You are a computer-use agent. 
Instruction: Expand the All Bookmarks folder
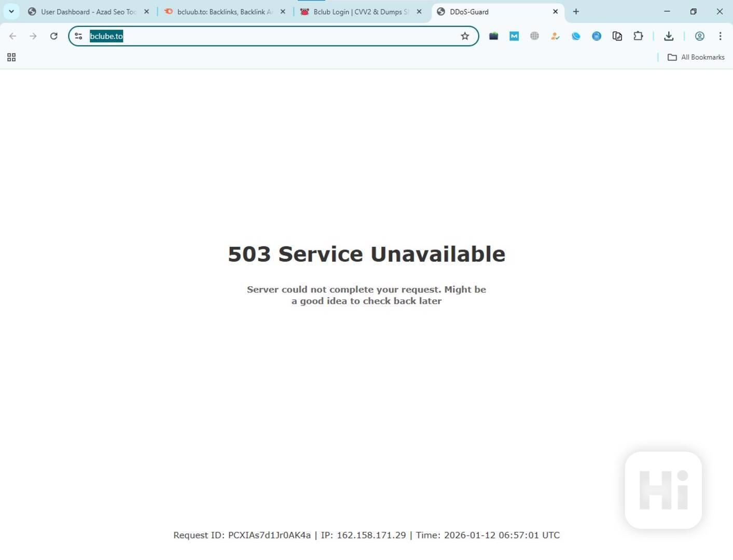(696, 57)
